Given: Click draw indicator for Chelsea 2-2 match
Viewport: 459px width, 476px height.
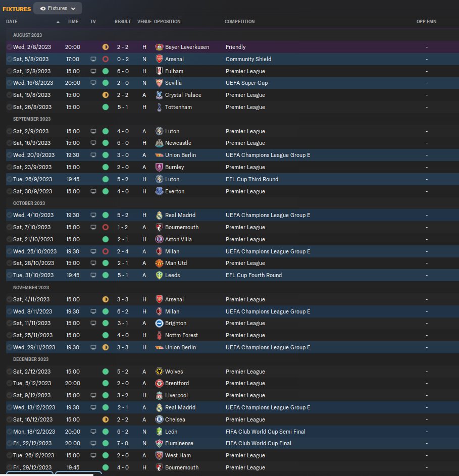Looking at the screenshot, I should (x=106, y=419).
